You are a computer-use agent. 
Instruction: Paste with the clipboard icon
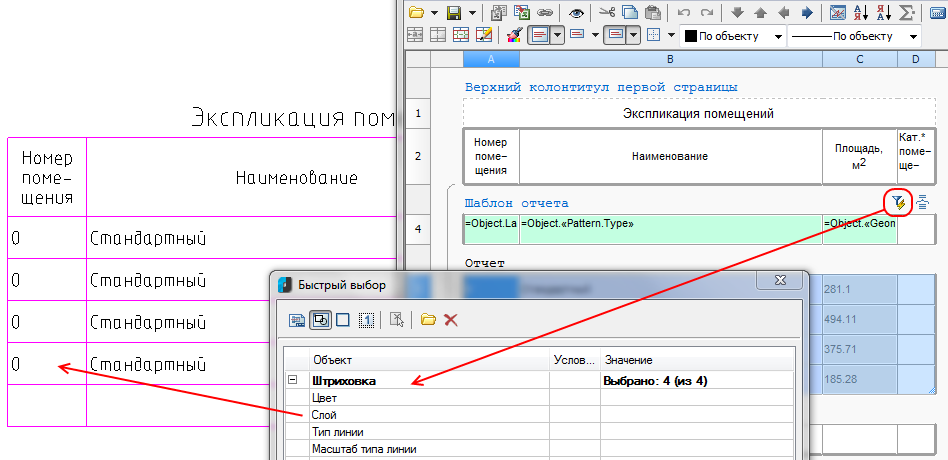(652, 12)
